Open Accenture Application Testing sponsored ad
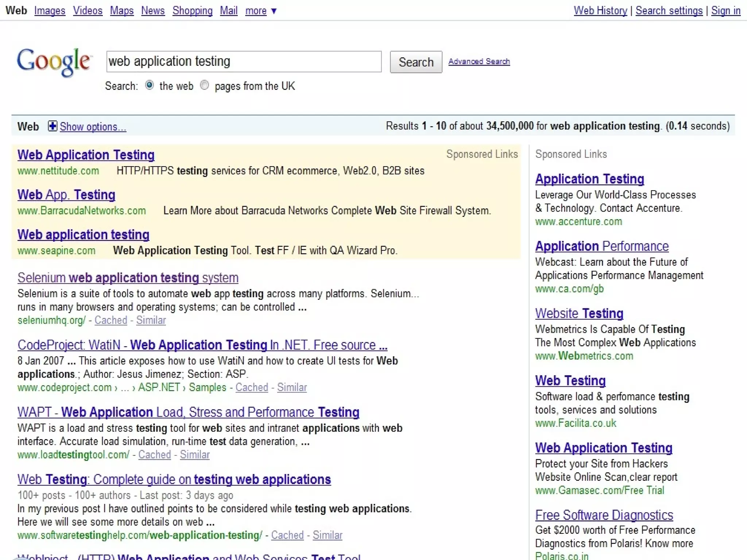Image resolution: width=747 pixels, height=560 pixels. (x=589, y=179)
